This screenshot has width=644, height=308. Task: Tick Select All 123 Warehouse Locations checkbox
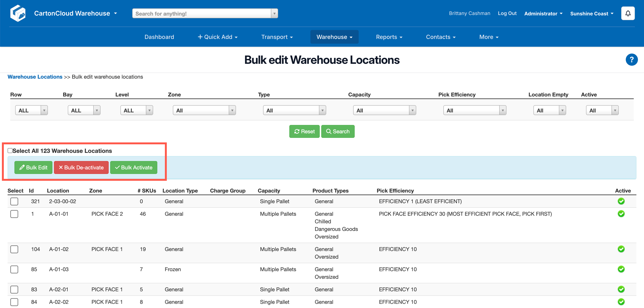pyautogui.click(x=10, y=150)
